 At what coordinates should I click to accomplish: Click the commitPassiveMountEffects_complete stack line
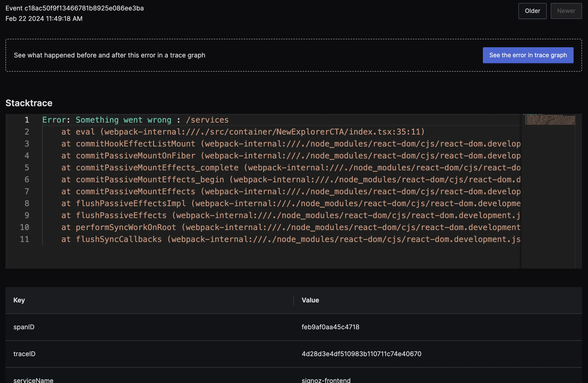click(x=291, y=168)
